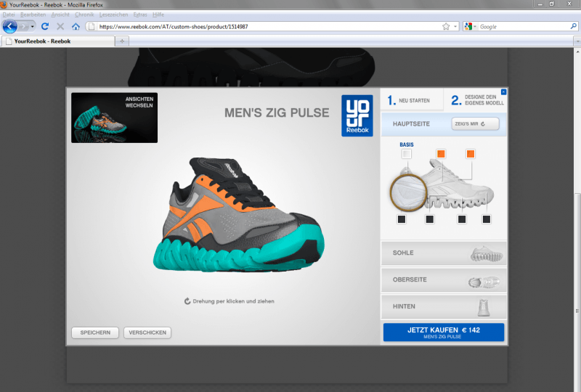581x392 pixels.
Task: Open the Extras menu
Action: pos(140,15)
